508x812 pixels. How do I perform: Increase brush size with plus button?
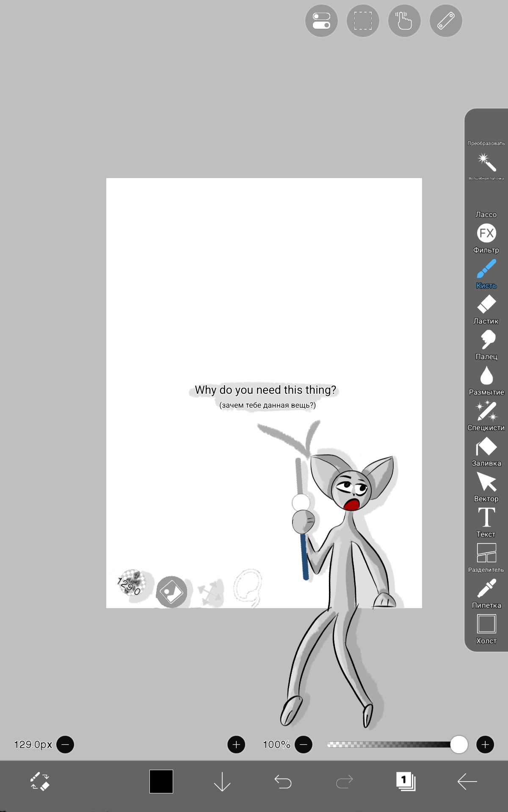click(236, 744)
